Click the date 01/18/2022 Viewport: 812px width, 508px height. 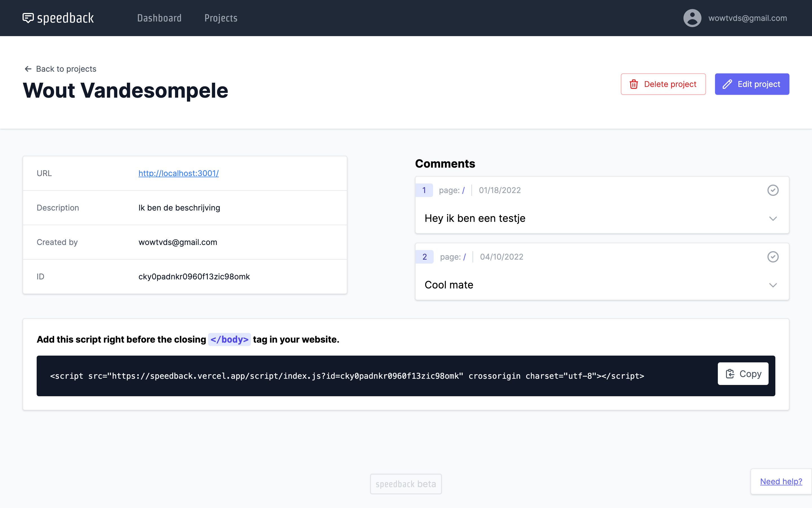(500, 190)
